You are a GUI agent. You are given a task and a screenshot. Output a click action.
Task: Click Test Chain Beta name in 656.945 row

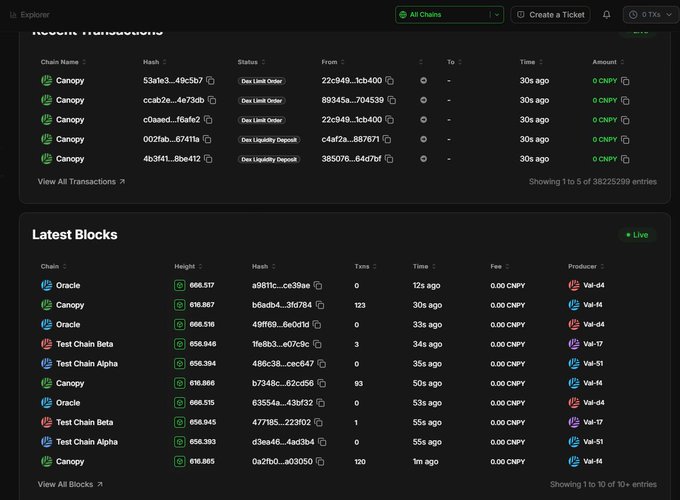[85, 422]
